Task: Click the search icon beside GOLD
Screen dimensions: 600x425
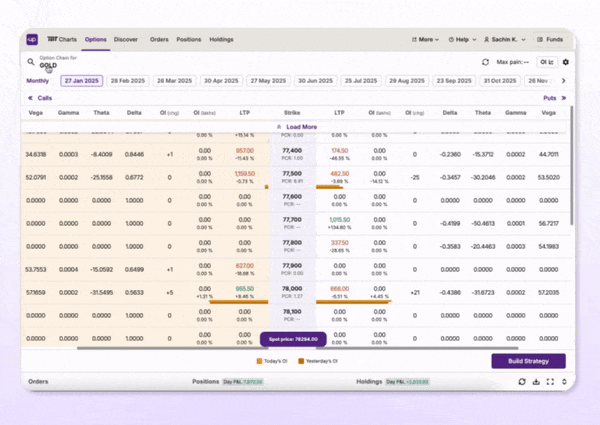Action: (31, 61)
